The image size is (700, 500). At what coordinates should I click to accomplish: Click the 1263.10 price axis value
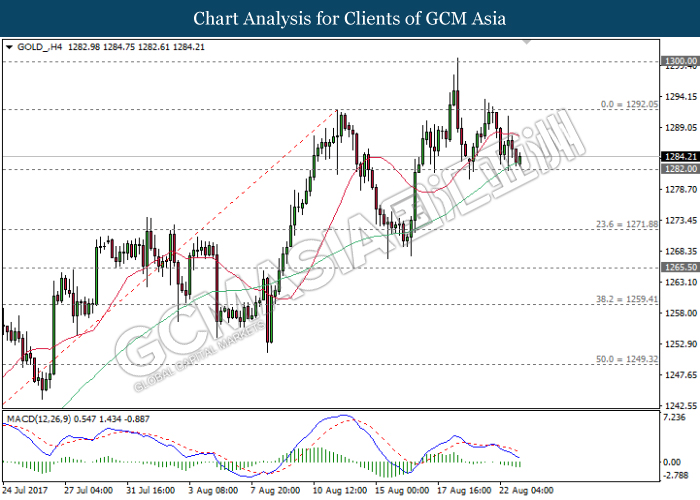(681, 282)
